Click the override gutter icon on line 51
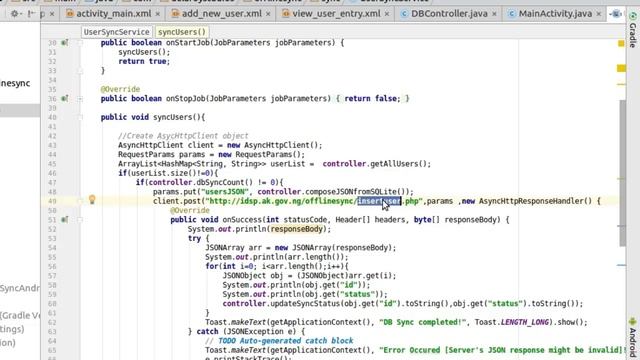 [64, 220]
